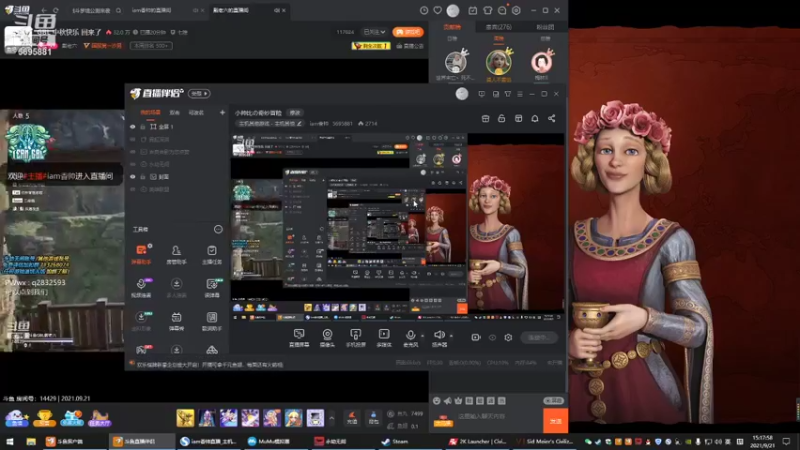
Task: Click the recording camera icon near start button
Action: pyautogui.click(x=476, y=337)
